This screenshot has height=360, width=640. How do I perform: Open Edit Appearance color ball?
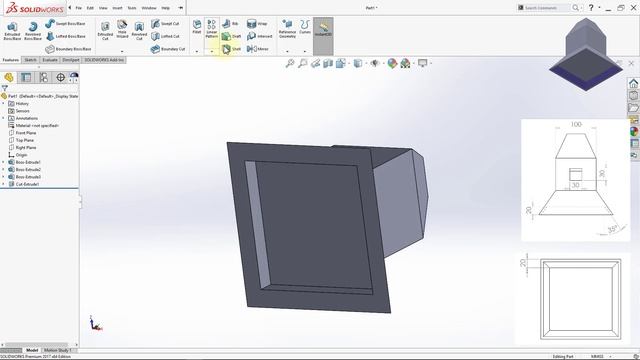[392, 63]
